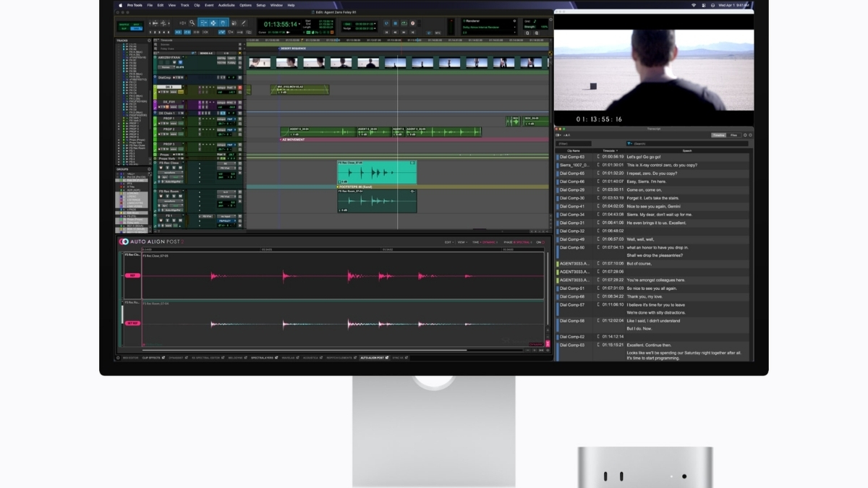Select Files view in Transcript panel
The height and width of the screenshot is (488, 868).
point(733,135)
